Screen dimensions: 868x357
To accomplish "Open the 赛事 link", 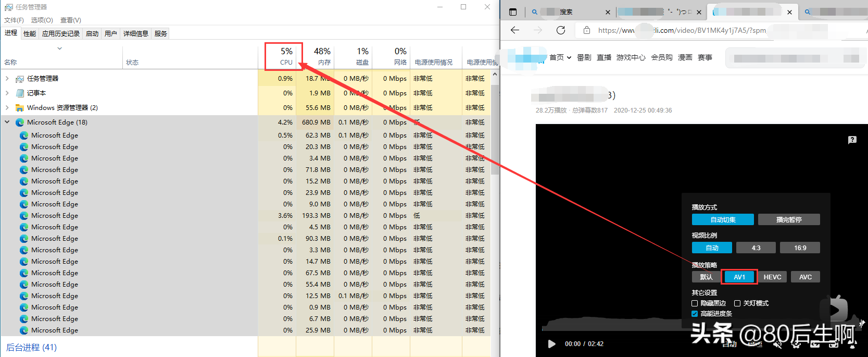I will point(705,57).
